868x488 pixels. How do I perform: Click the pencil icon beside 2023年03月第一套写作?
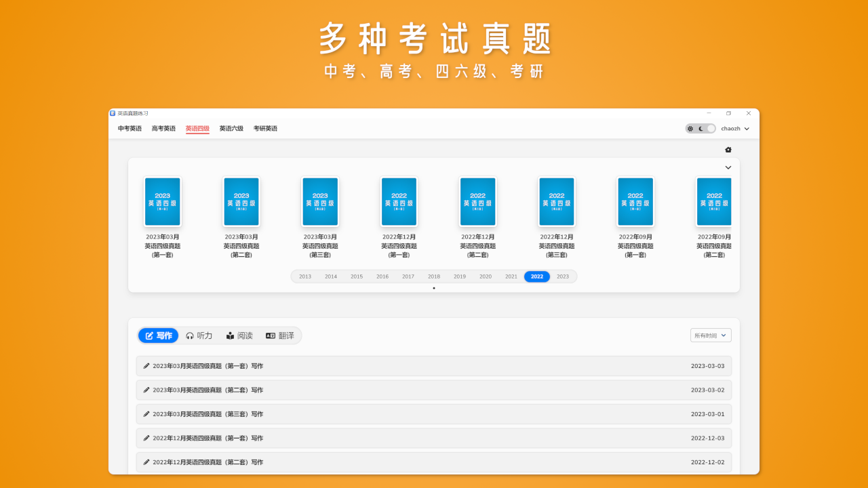(146, 365)
